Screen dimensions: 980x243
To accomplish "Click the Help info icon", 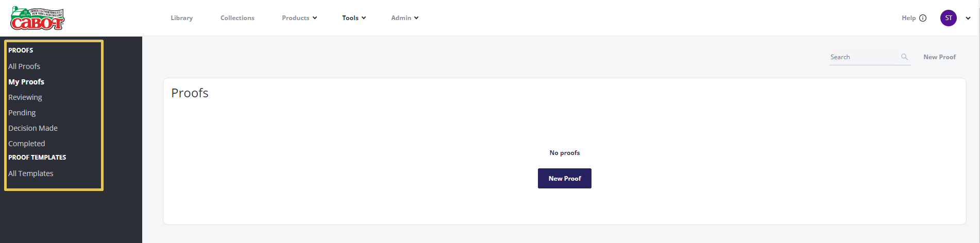I will 923,18.
